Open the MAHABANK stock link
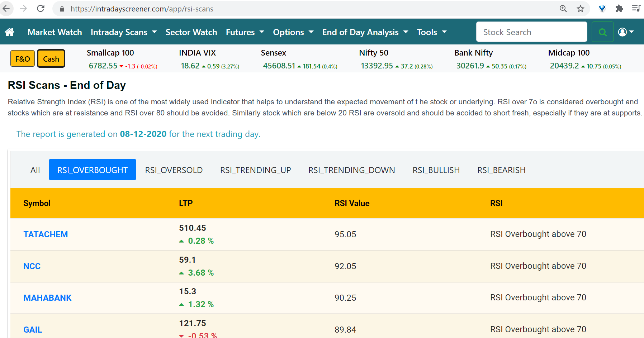Image resolution: width=644 pixels, height=338 pixels. pyautogui.click(x=47, y=298)
